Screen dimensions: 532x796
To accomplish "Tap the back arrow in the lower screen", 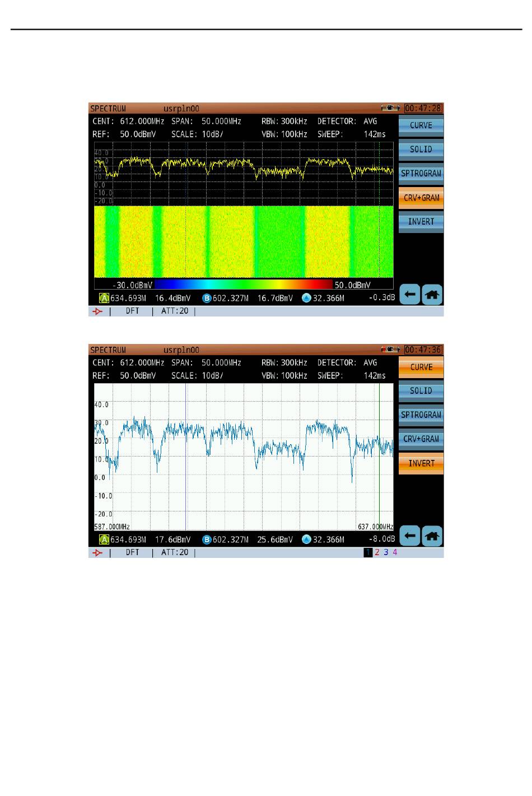I will [x=410, y=536].
